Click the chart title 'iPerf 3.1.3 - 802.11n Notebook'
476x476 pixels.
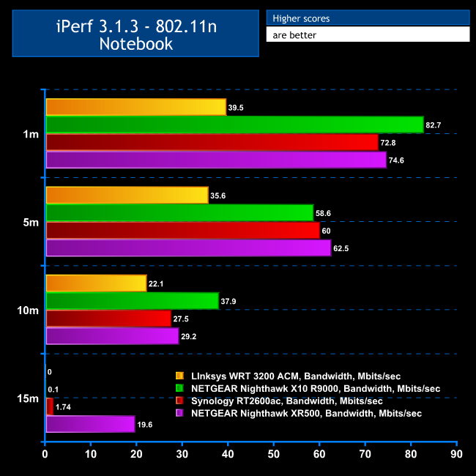point(135,34)
